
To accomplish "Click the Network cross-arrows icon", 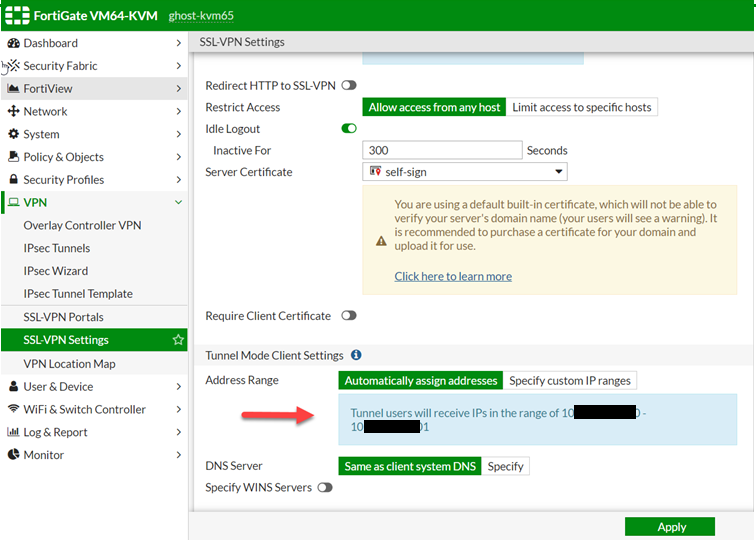I will (x=14, y=112).
